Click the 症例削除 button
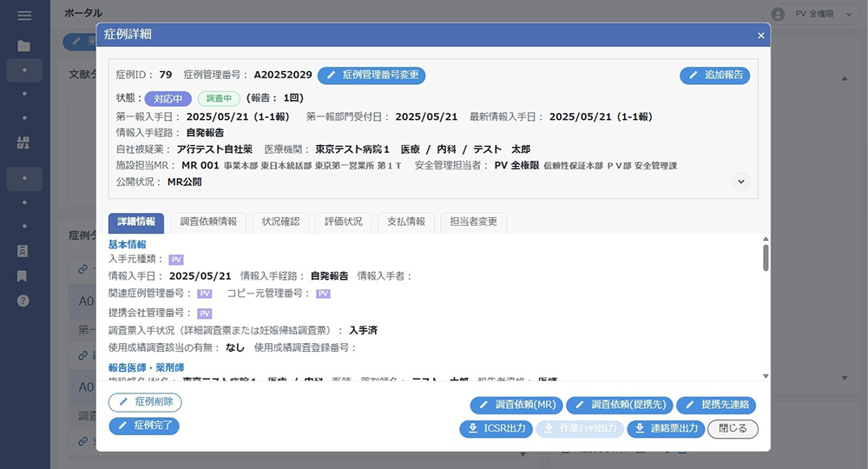The image size is (868, 469). [x=145, y=402]
